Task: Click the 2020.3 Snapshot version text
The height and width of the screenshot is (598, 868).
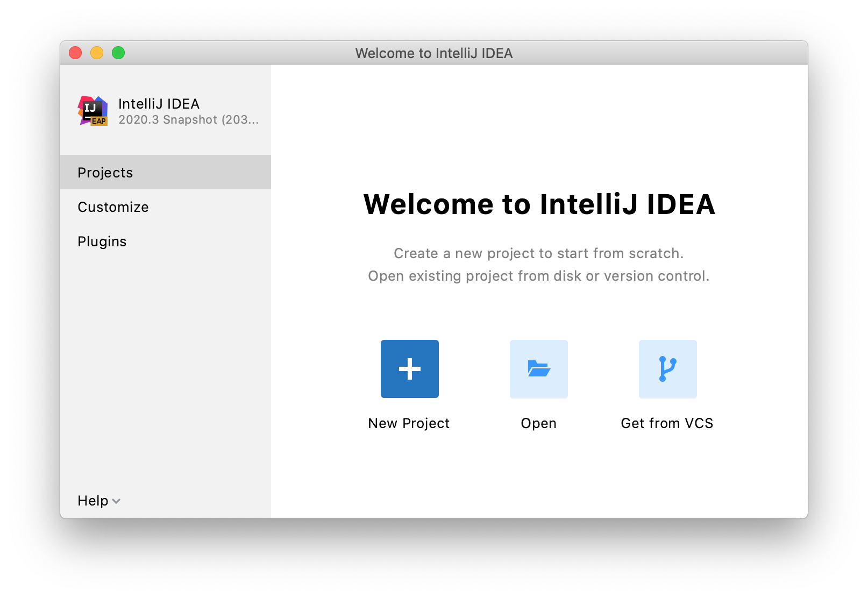Action: (x=188, y=119)
